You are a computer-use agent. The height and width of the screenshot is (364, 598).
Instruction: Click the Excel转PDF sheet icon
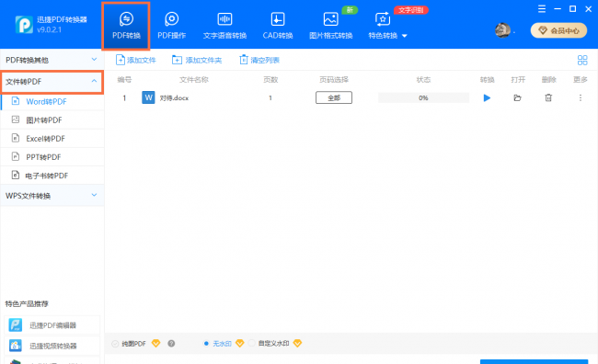[x=16, y=138]
